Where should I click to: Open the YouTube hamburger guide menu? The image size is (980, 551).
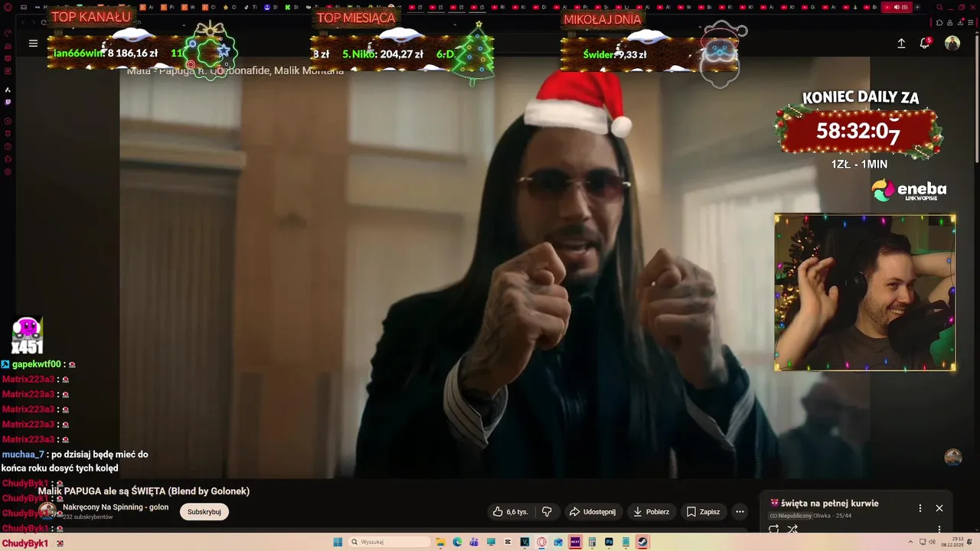click(33, 44)
